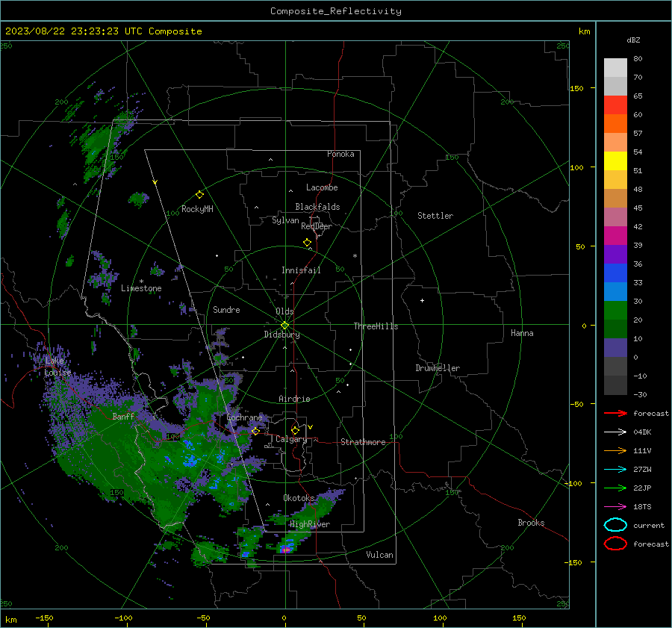Click the Okotoks label
This screenshot has height=628, width=672.
299,498
